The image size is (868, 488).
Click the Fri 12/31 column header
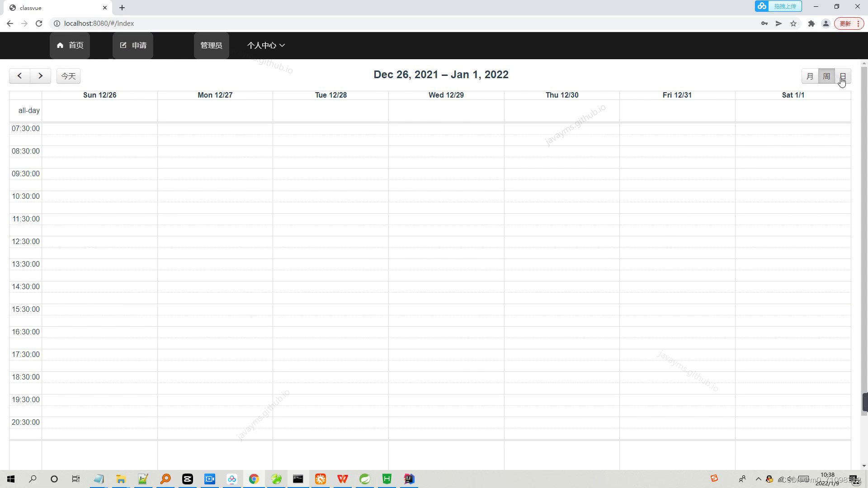click(x=677, y=95)
